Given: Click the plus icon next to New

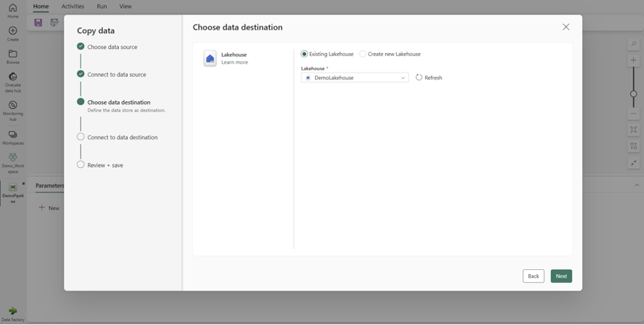Looking at the screenshot, I should pos(41,207).
